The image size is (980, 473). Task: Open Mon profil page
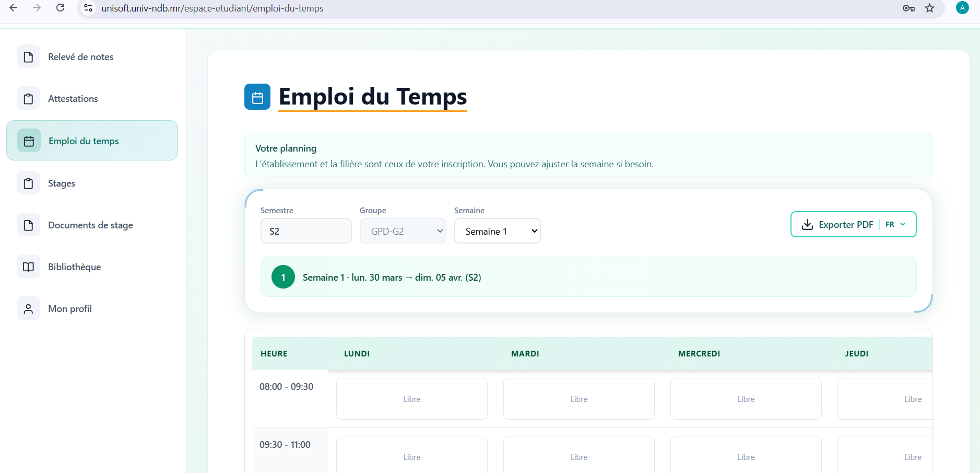pos(92,308)
